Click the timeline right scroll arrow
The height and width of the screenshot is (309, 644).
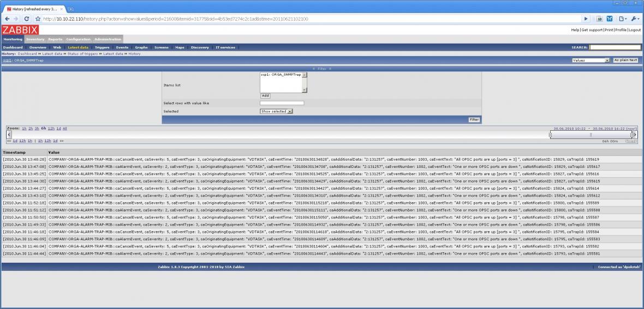635,135
